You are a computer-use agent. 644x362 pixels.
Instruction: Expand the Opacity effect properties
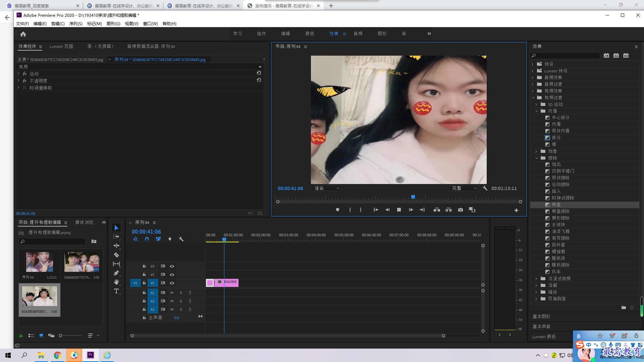(18, 80)
